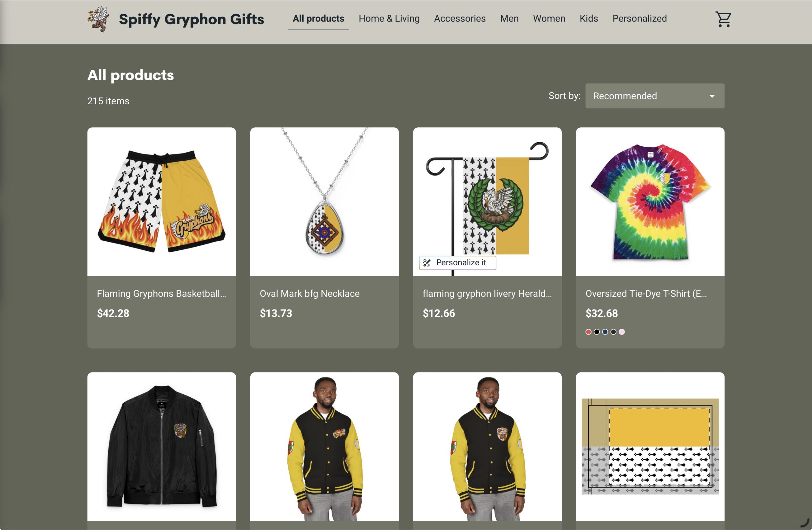Expand the Sort by dropdown arrow
This screenshot has height=530, width=812.
[712, 96]
